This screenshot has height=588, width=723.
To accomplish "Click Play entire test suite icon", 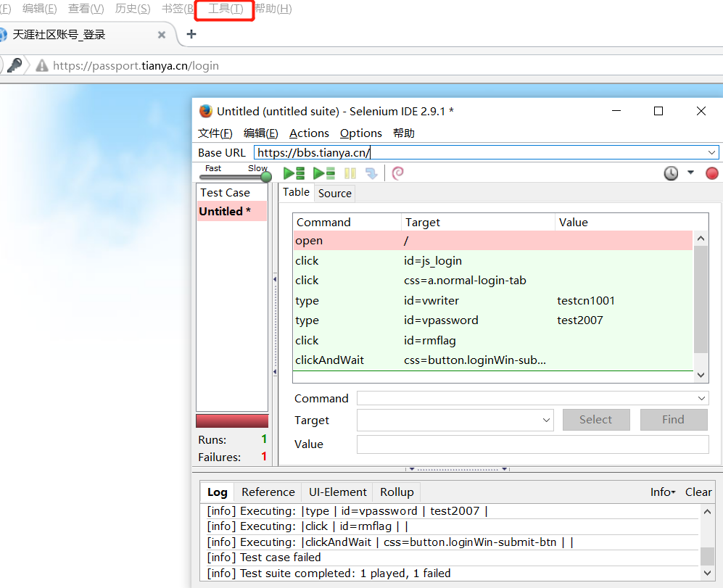I will [x=294, y=173].
